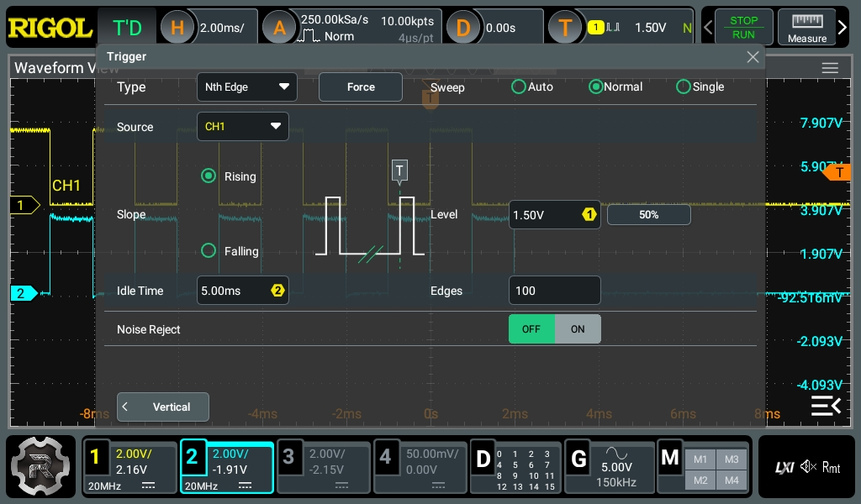Select the channel 3 tab

coord(324,467)
